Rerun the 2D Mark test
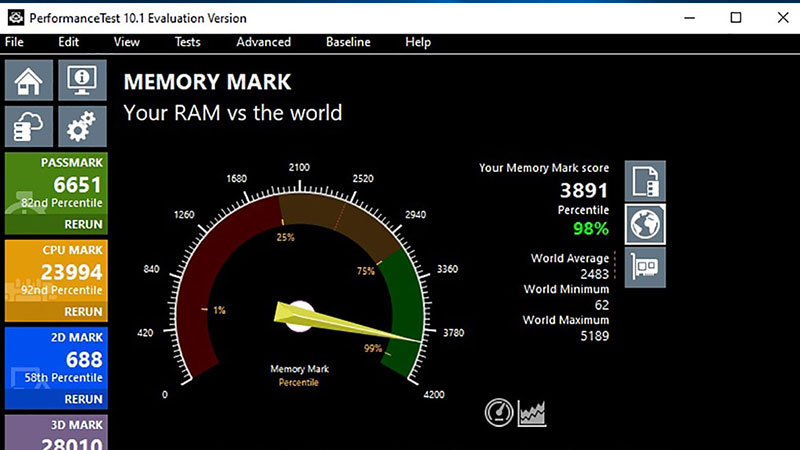Viewport: 800px width, 450px height. (83, 399)
